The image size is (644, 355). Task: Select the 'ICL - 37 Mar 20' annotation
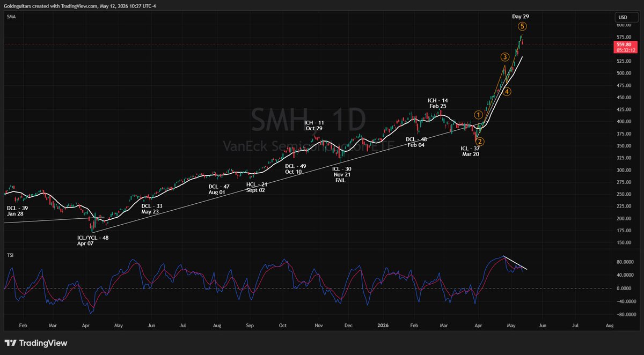[x=470, y=151]
